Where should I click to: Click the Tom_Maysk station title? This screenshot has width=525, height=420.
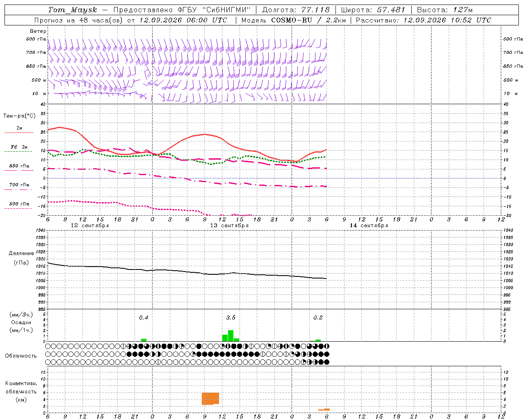[73, 10]
